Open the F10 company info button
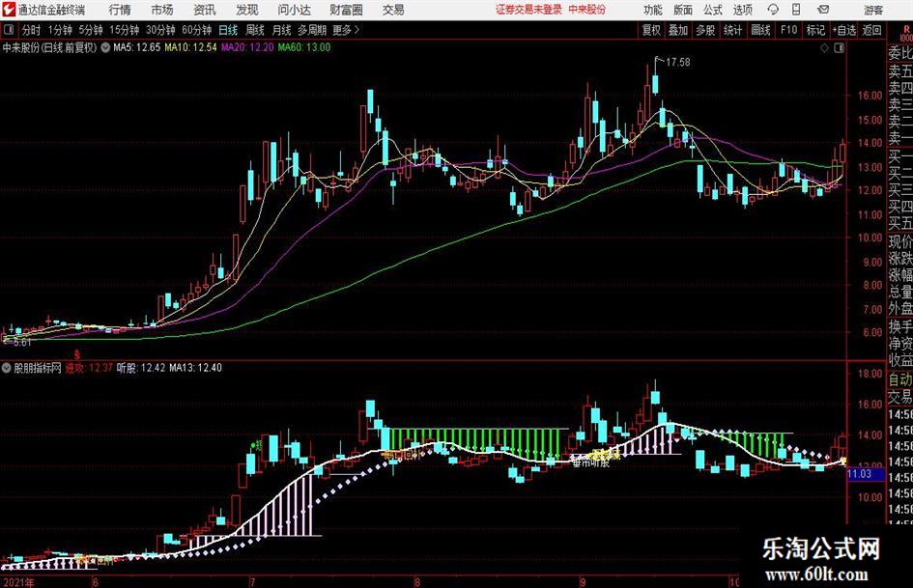Viewport: 913px width, 588px height. [x=788, y=30]
